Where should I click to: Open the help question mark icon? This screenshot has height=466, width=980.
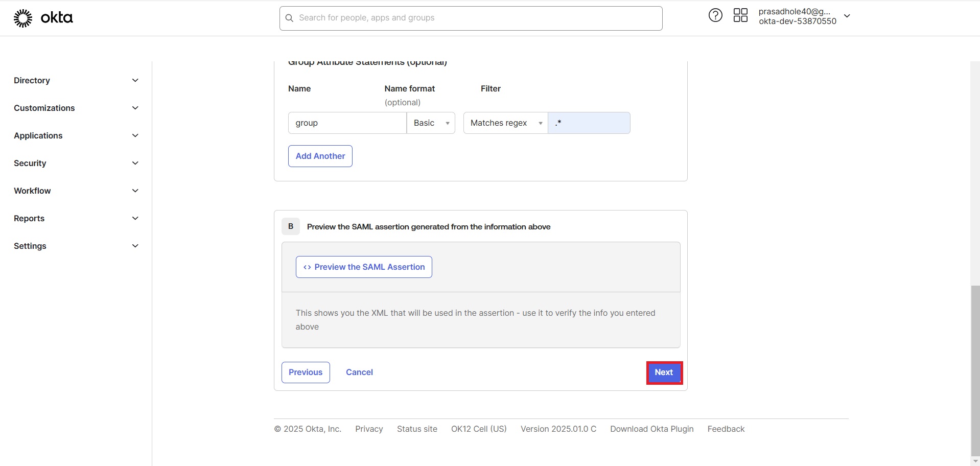click(x=714, y=15)
